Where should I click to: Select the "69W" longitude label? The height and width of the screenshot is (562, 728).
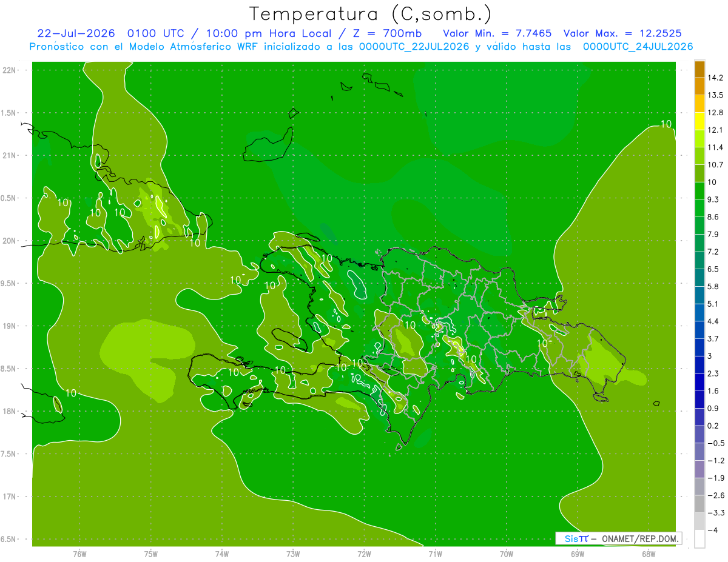point(577,554)
